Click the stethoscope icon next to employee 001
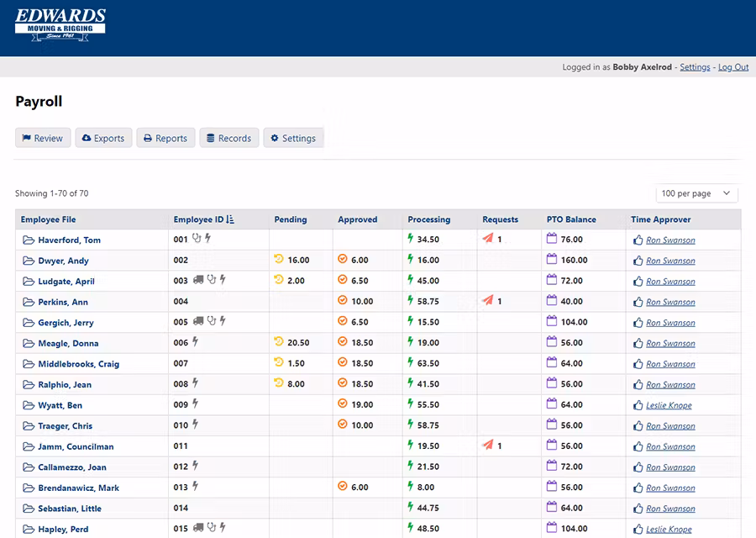Viewport: 756px width, 538px height. point(197,240)
